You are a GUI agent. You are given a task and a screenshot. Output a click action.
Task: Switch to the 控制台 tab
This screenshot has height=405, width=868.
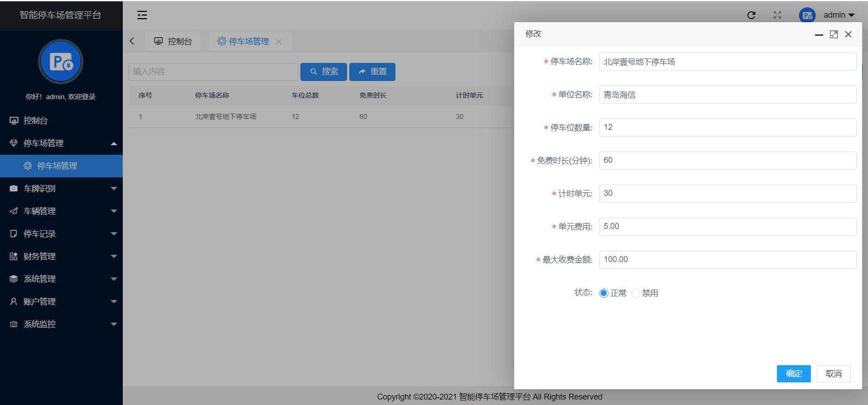pos(173,41)
